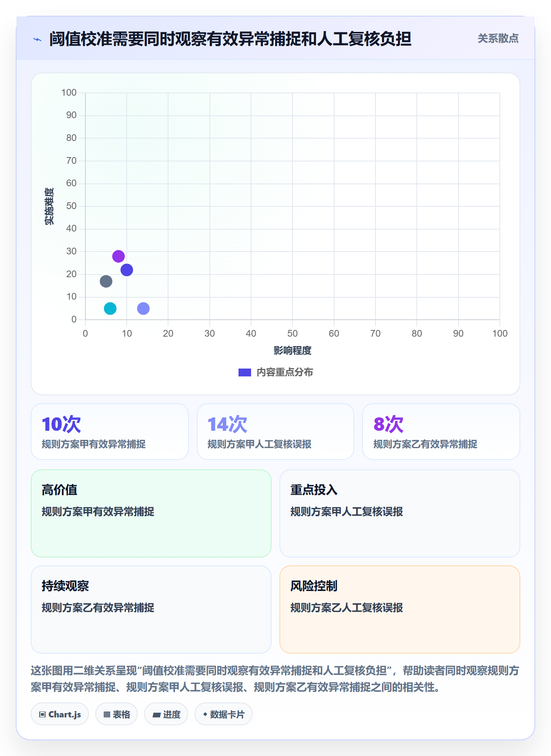Click the 关系散点 tag in the header
Image resolution: width=551 pixels, height=756 pixels.
(x=498, y=39)
